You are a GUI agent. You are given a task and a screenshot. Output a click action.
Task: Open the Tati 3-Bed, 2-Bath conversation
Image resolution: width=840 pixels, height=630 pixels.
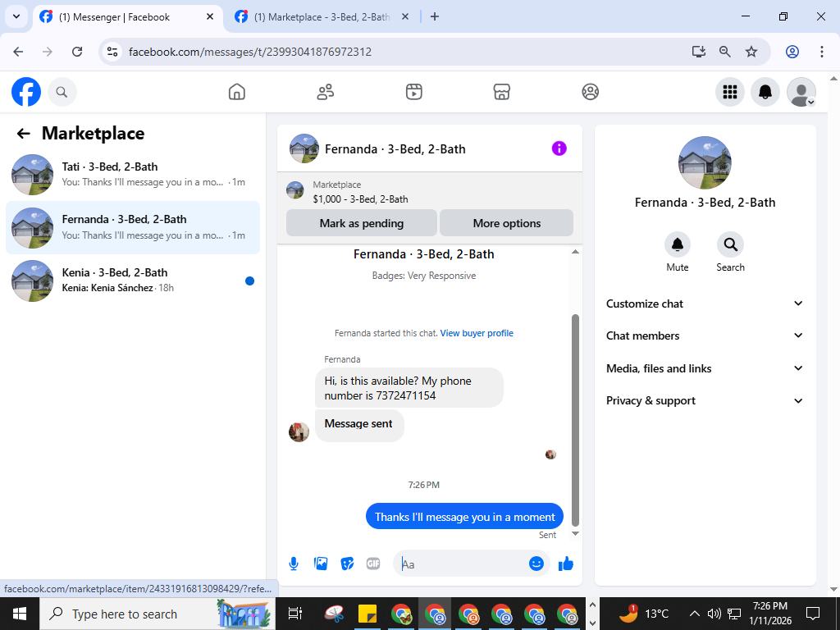133,175
